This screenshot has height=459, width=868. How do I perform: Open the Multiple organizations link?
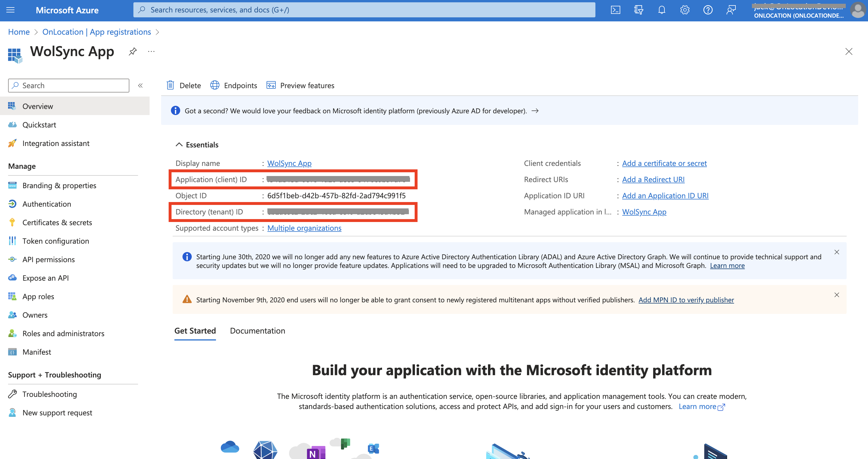pyautogui.click(x=304, y=228)
